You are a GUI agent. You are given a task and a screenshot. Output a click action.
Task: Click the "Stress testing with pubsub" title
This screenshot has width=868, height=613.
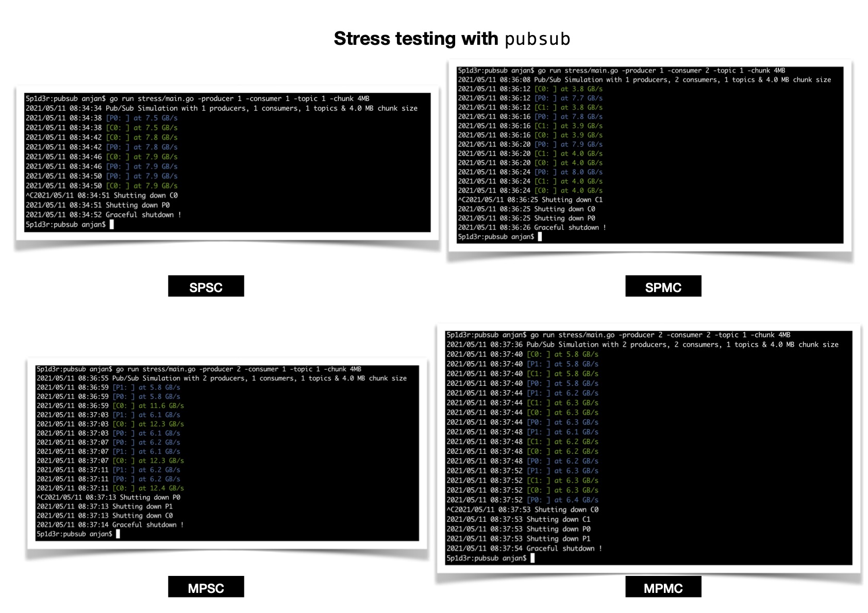pyautogui.click(x=452, y=39)
